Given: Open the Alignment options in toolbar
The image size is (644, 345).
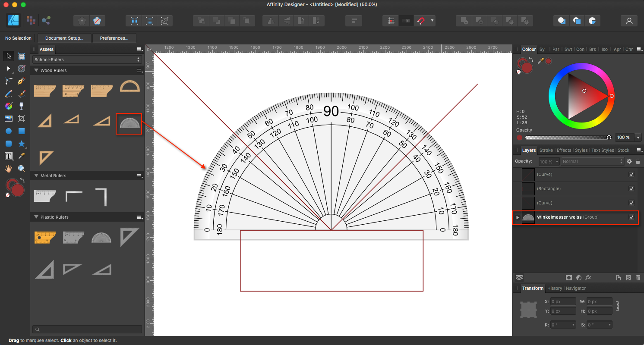Looking at the screenshot, I should (354, 20).
